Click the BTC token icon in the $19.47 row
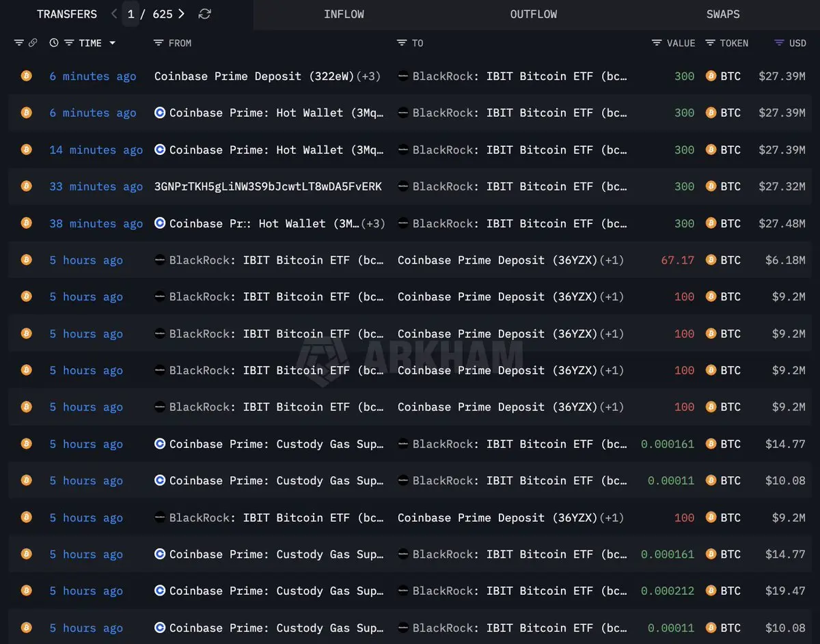The image size is (820, 644). coord(711,591)
